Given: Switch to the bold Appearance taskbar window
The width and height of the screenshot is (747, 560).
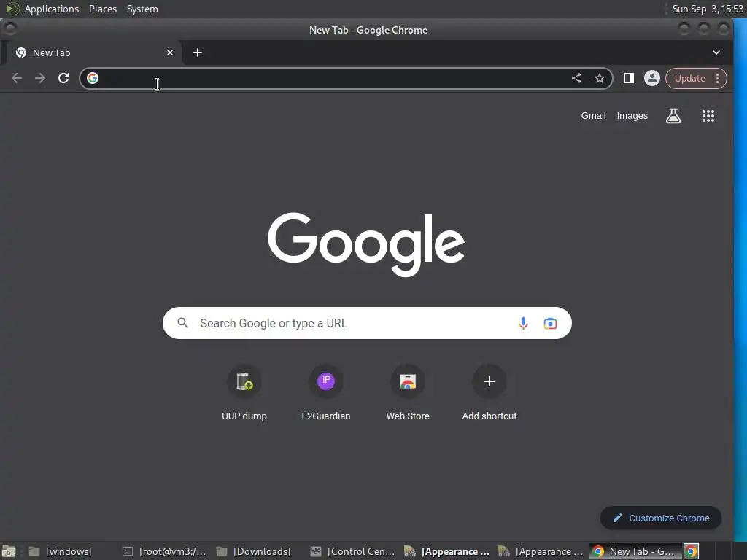Looking at the screenshot, I should (447, 551).
